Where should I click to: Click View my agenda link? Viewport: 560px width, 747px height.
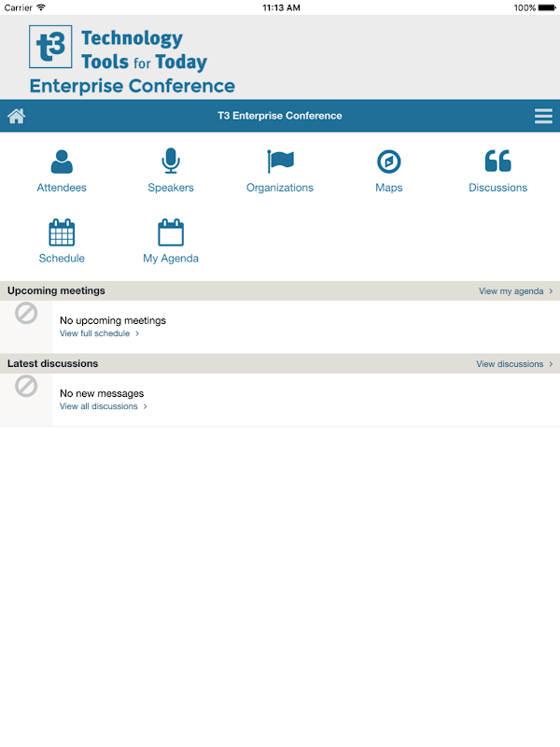pyautogui.click(x=511, y=291)
